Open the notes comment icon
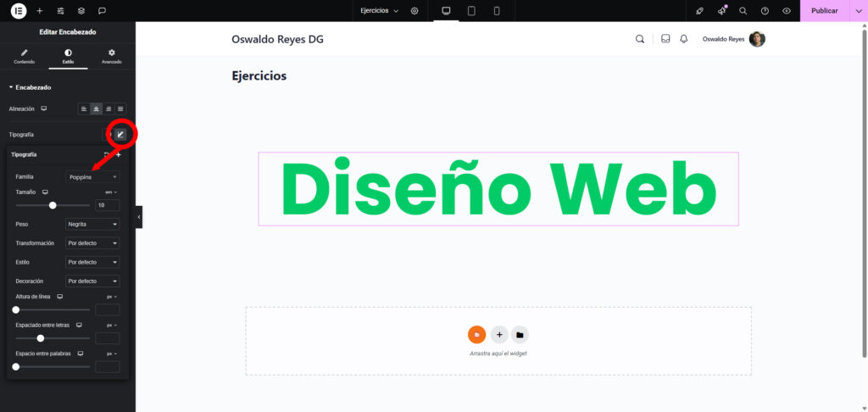 click(x=102, y=11)
